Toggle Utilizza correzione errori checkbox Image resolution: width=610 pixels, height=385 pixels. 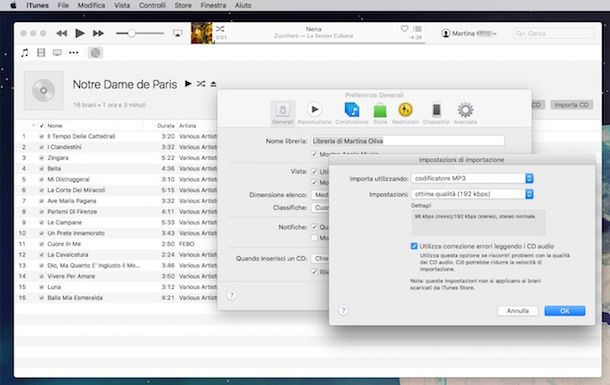coord(414,246)
